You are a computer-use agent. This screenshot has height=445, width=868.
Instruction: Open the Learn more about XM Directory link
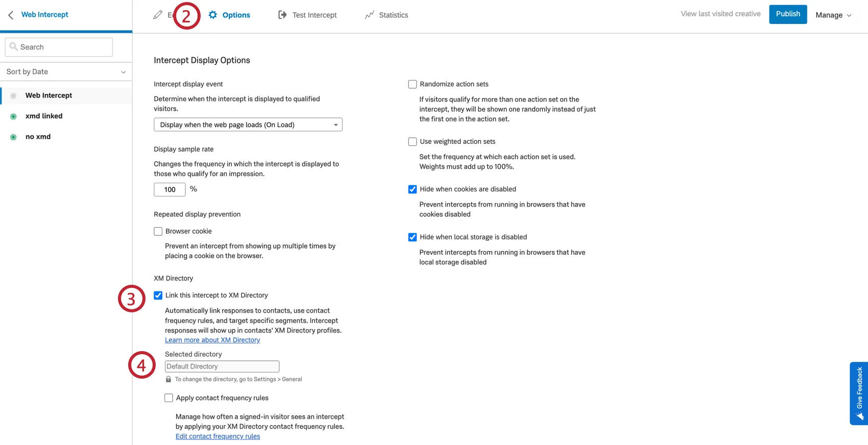coord(212,339)
